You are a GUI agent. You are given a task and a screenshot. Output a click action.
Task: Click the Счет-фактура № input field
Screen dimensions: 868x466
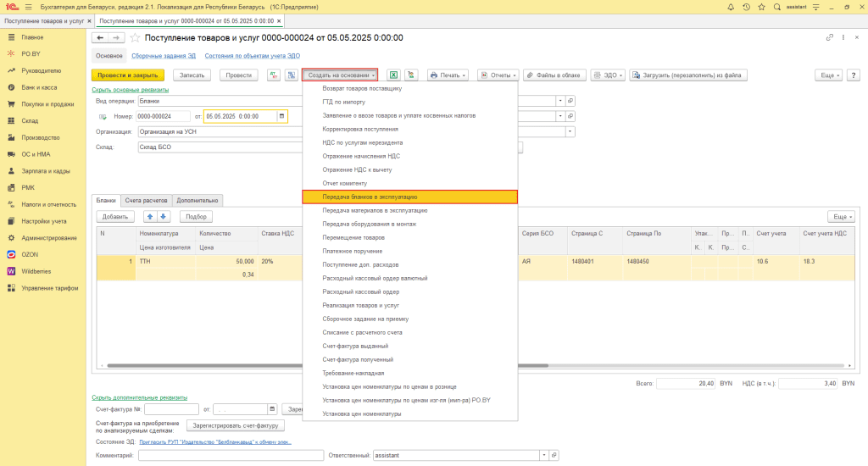[x=171, y=409]
